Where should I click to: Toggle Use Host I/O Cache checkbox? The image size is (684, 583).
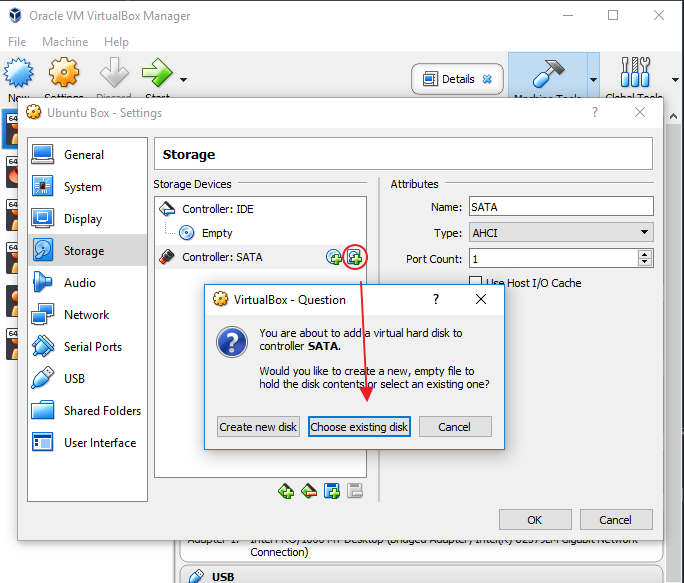475,282
